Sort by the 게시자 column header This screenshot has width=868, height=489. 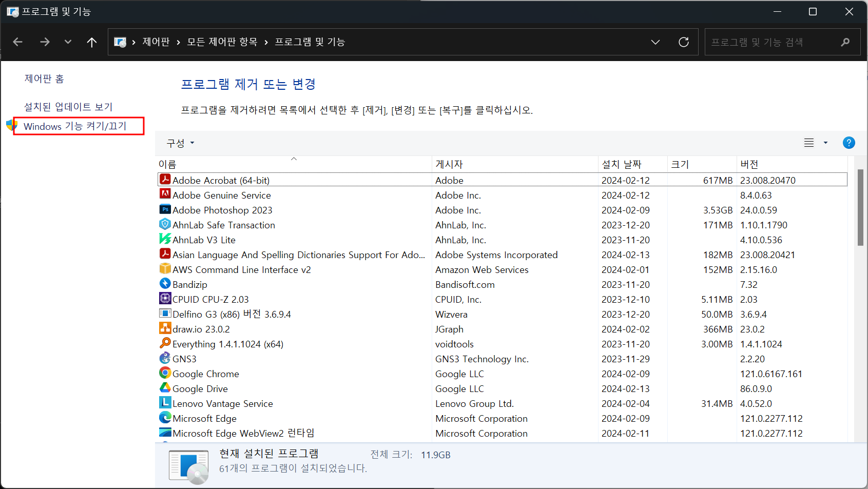click(x=515, y=164)
